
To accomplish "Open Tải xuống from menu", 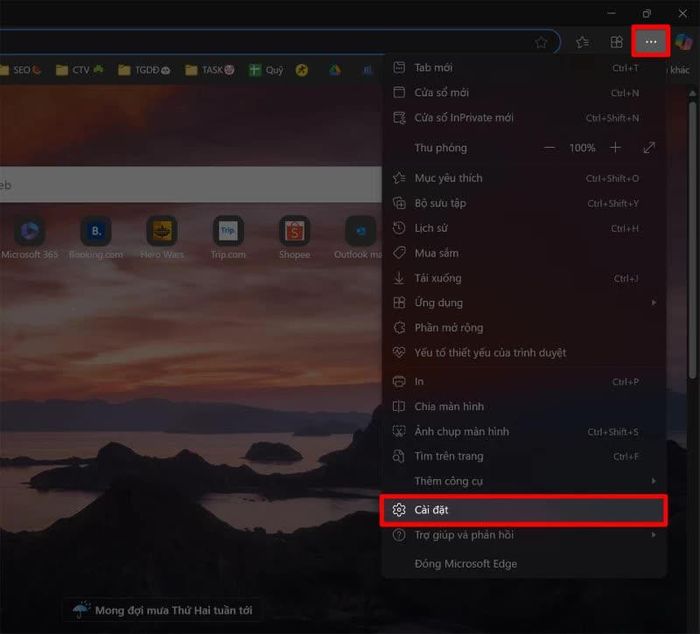I will coord(524,278).
